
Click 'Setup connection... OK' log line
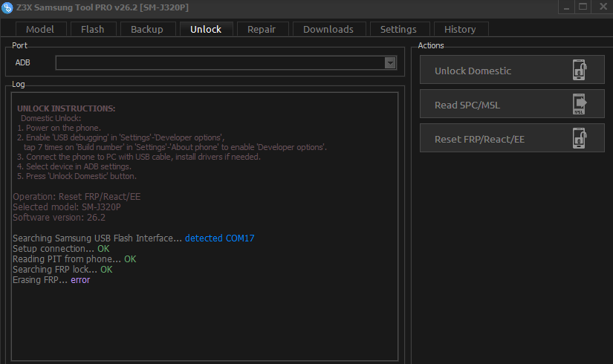[61, 249]
